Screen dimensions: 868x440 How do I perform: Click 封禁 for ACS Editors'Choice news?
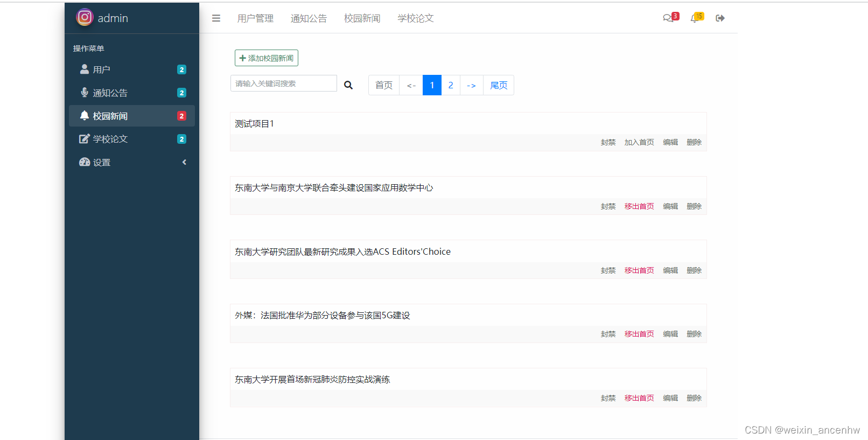click(x=608, y=270)
